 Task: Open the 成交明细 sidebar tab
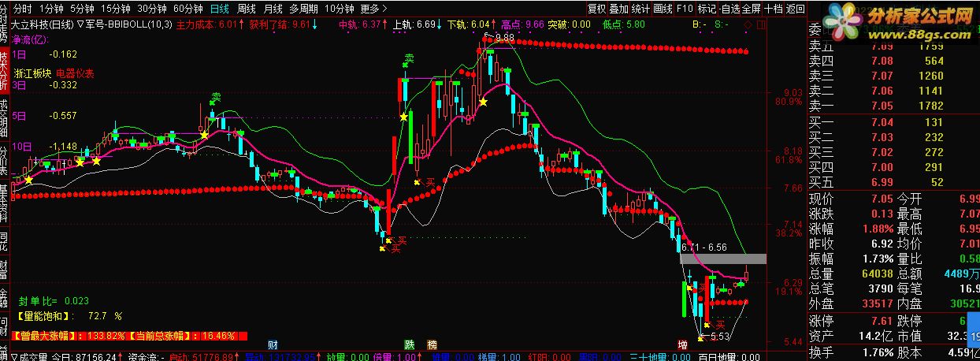(x=4, y=117)
